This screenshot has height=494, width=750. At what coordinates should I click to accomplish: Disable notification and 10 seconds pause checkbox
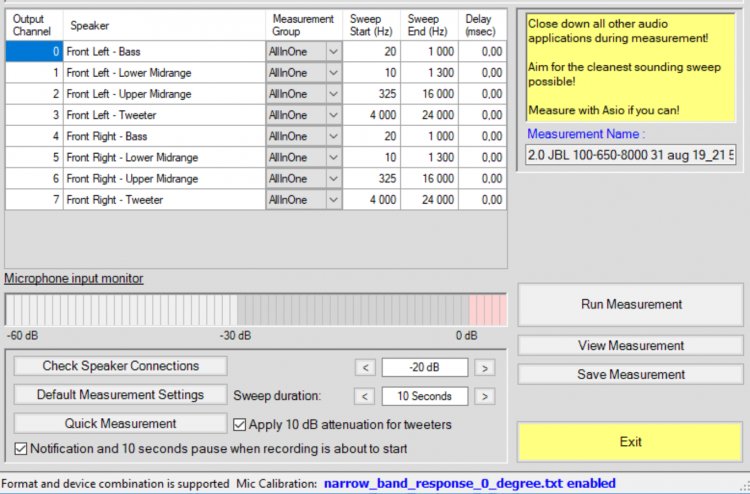coord(22,448)
